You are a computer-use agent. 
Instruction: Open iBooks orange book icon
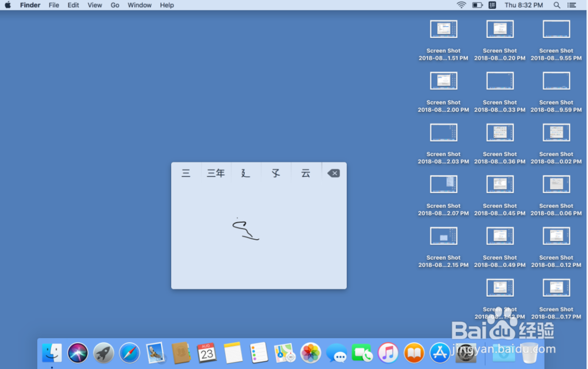pos(414,353)
